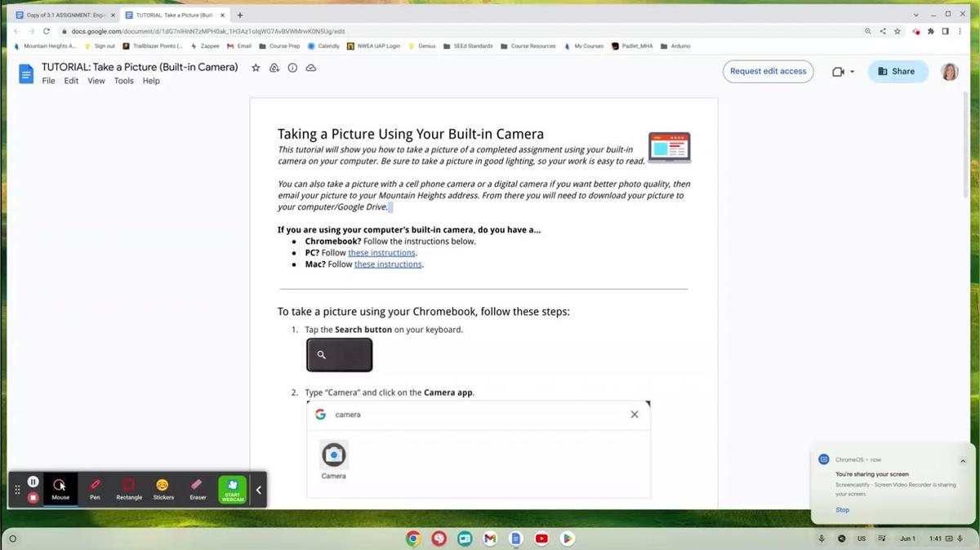The image size is (980, 550).
Task: Click the Request edit access button
Action: pyautogui.click(x=768, y=71)
